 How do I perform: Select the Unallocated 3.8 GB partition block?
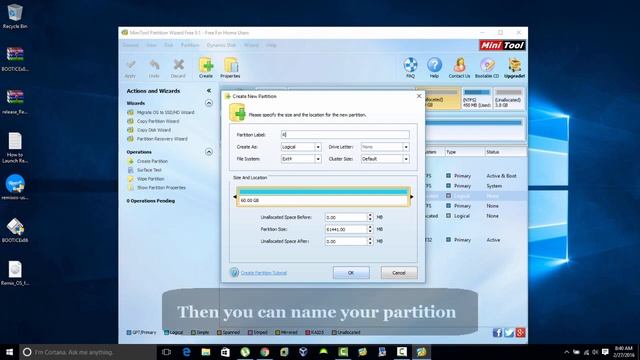coord(509,98)
